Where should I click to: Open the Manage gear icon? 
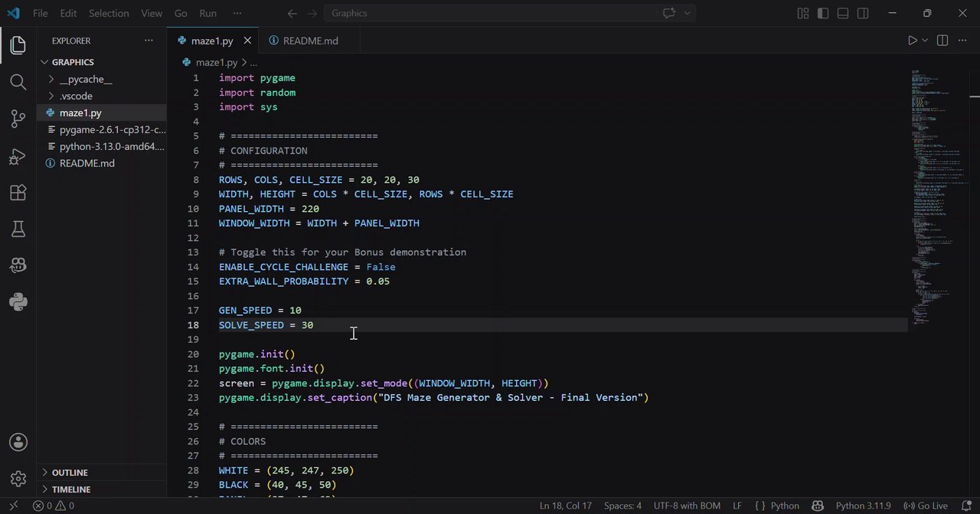tap(18, 479)
